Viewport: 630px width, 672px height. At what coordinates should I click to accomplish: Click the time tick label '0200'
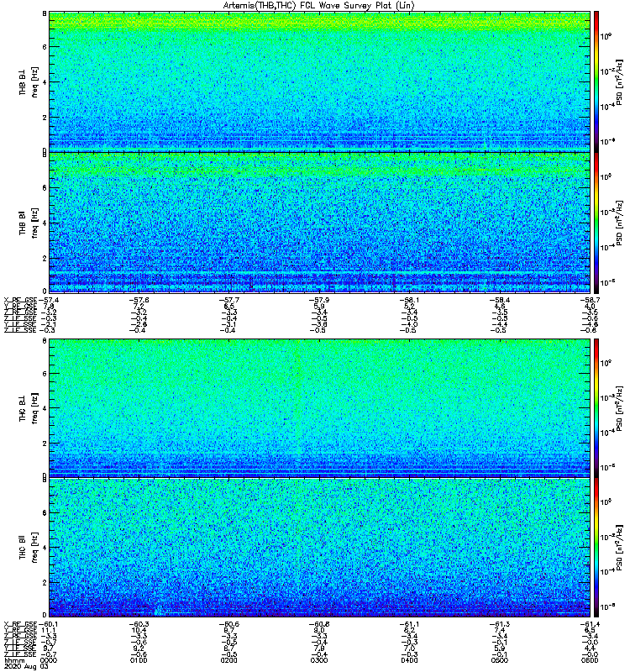pos(228,660)
